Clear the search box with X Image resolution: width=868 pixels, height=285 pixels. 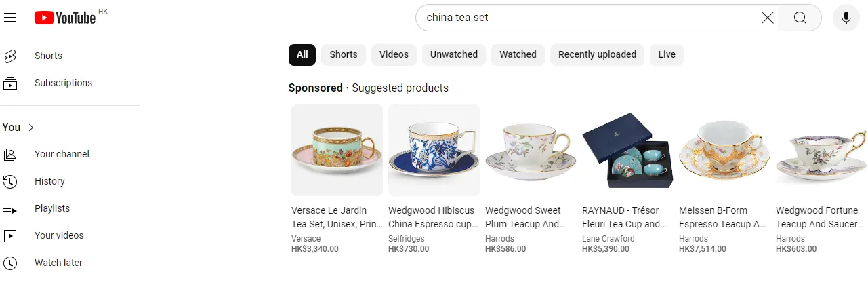coord(767,18)
